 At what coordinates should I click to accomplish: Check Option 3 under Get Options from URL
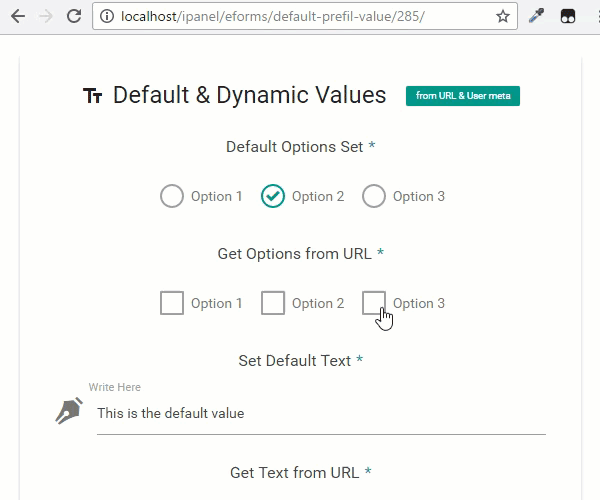[374, 303]
